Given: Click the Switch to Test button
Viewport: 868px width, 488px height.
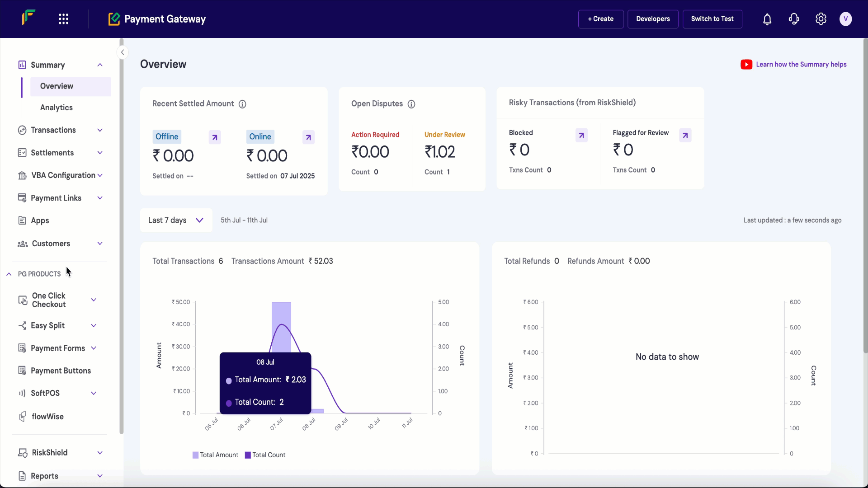Looking at the screenshot, I should pos(712,19).
